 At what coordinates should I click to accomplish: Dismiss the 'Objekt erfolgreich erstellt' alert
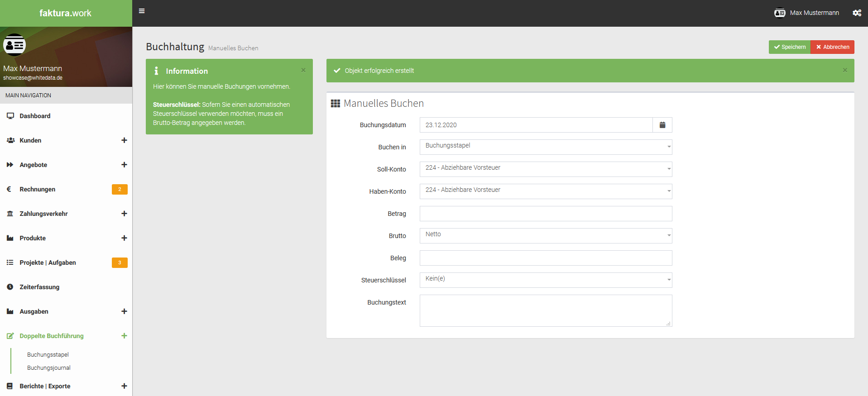[845, 70]
